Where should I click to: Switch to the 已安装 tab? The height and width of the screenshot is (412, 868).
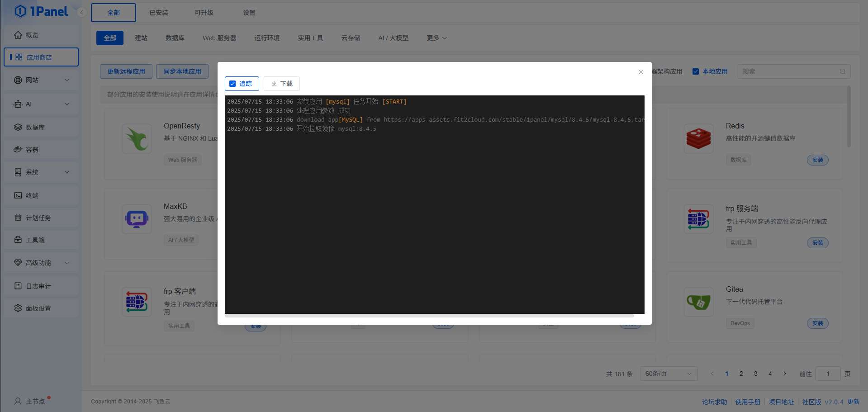coord(158,12)
